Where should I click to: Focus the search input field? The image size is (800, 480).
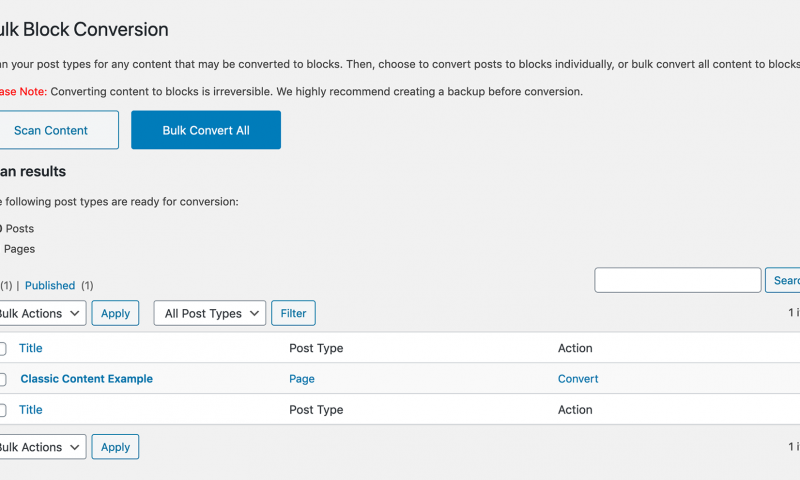[x=678, y=280]
